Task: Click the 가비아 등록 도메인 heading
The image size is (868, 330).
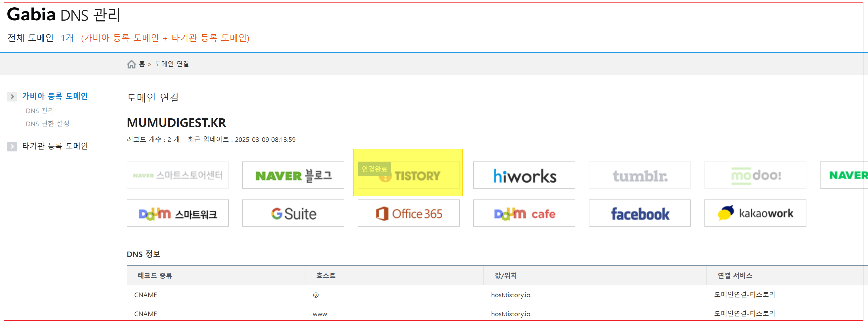Action: pos(55,96)
